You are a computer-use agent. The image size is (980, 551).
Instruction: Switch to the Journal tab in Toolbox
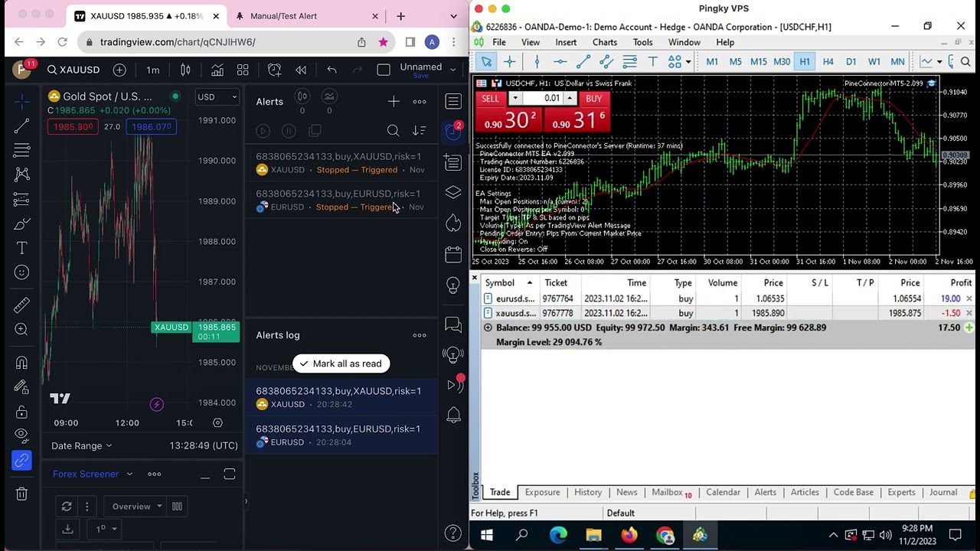tap(943, 492)
